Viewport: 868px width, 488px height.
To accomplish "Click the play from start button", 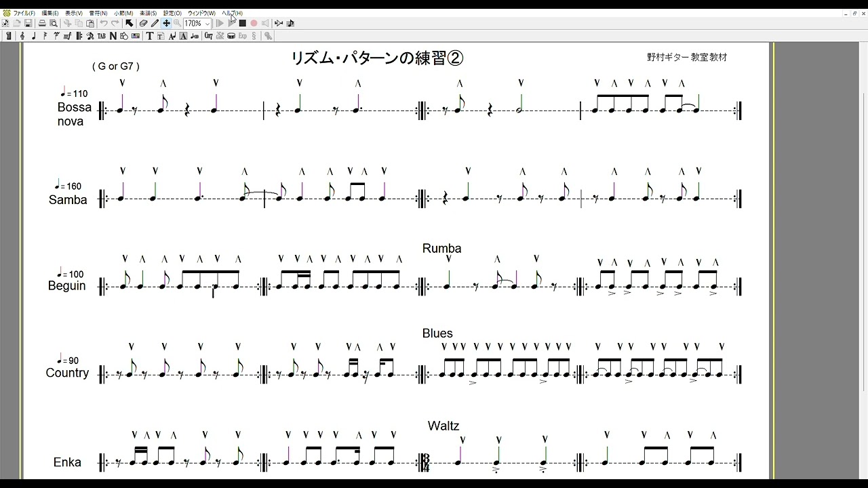I will 220,23.
